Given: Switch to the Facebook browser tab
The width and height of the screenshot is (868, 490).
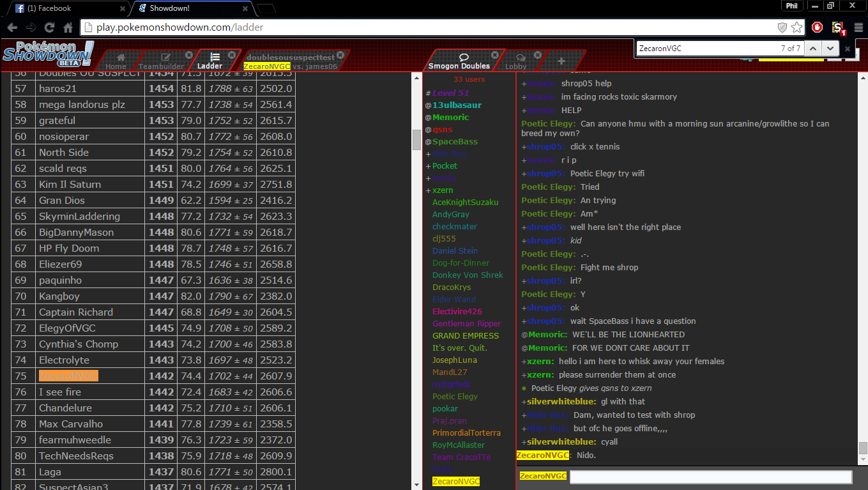Looking at the screenshot, I should click(x=67, y=8).
